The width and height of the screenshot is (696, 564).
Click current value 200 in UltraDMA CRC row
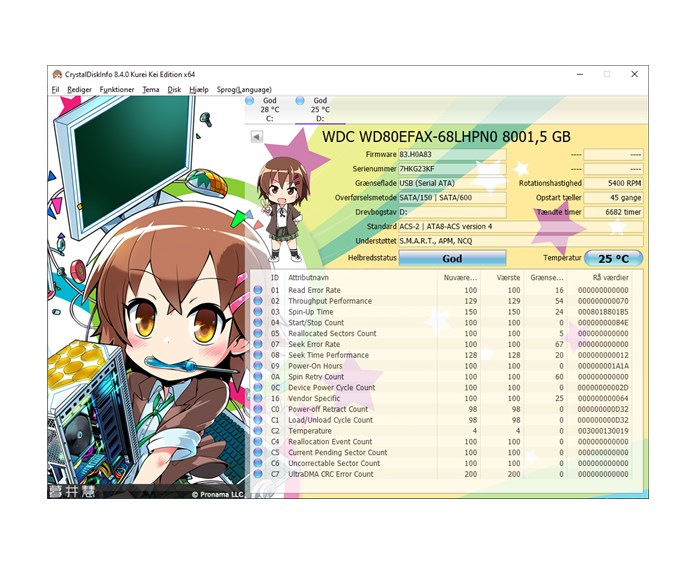tap(471, 474)
